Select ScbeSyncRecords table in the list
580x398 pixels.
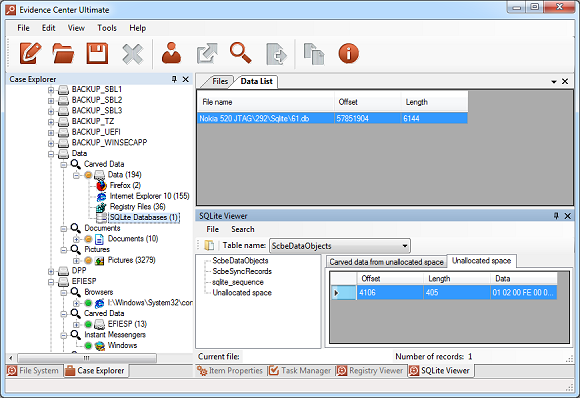[x=242, y=271]
